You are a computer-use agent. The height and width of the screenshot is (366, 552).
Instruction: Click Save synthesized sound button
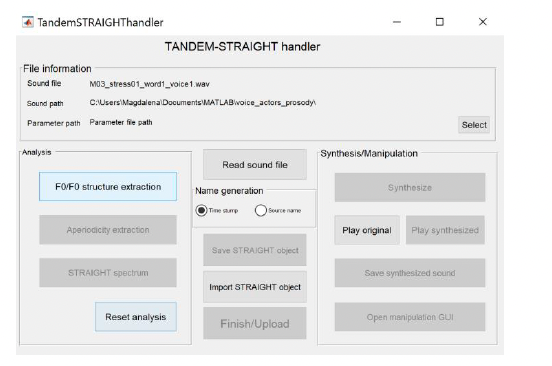(x=410, y=273)
